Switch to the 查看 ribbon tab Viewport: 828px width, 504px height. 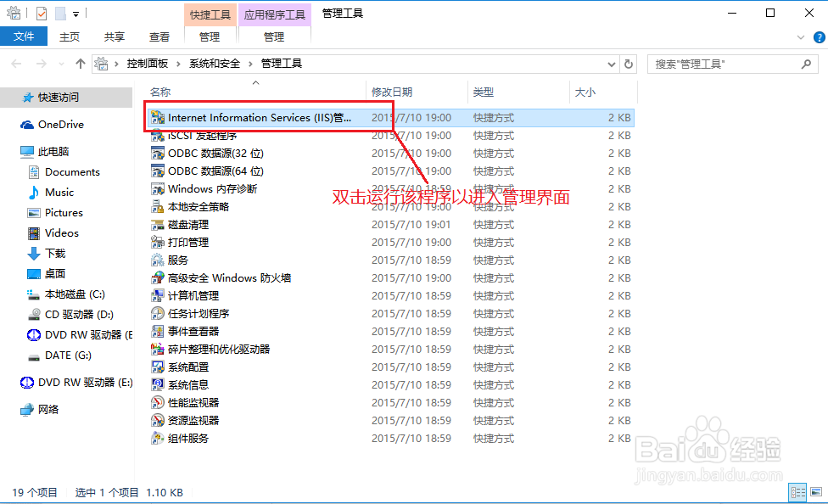[x=160, y=36]
